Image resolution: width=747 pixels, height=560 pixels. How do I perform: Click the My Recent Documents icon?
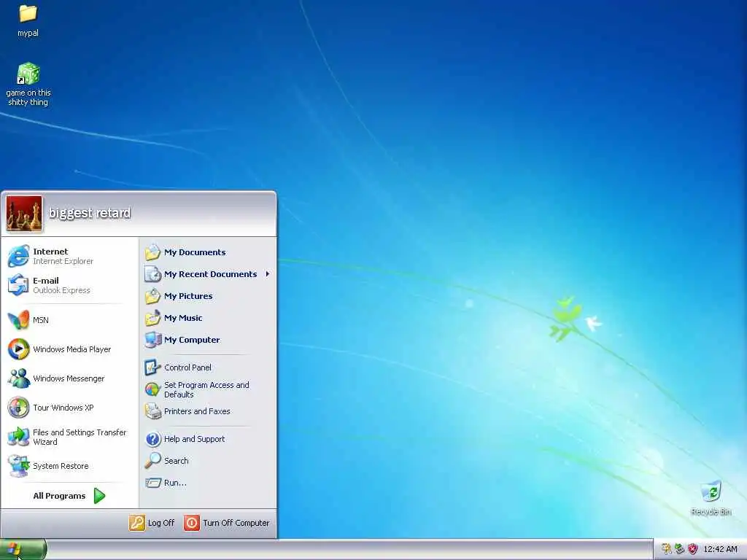153,274
